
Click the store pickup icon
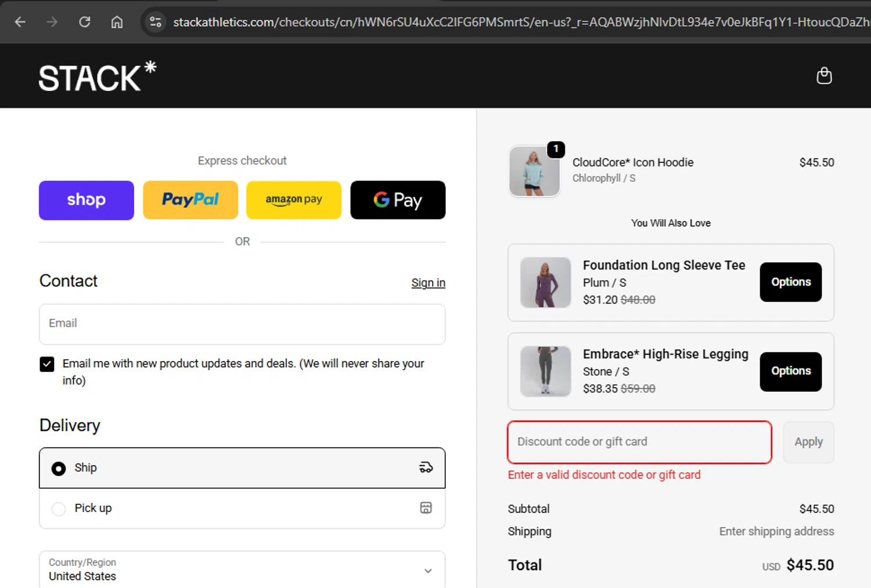coord(426,508)
